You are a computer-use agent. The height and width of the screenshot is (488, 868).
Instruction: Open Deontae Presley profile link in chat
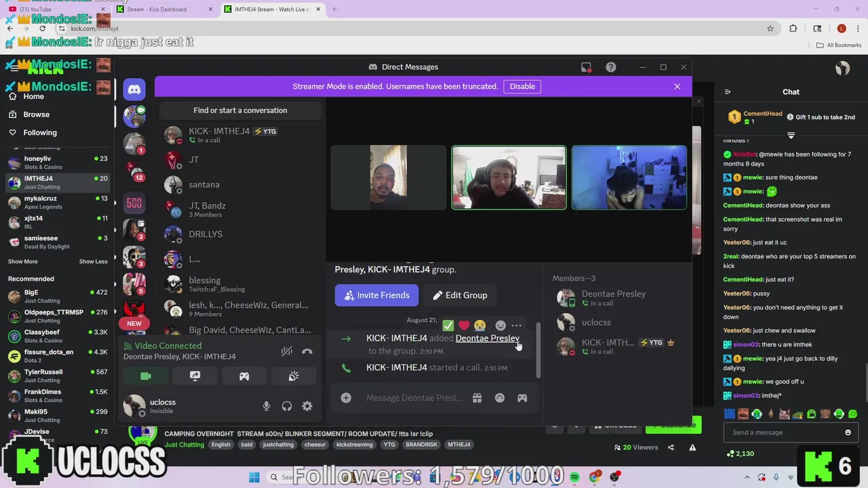click(x=487, y=338)
